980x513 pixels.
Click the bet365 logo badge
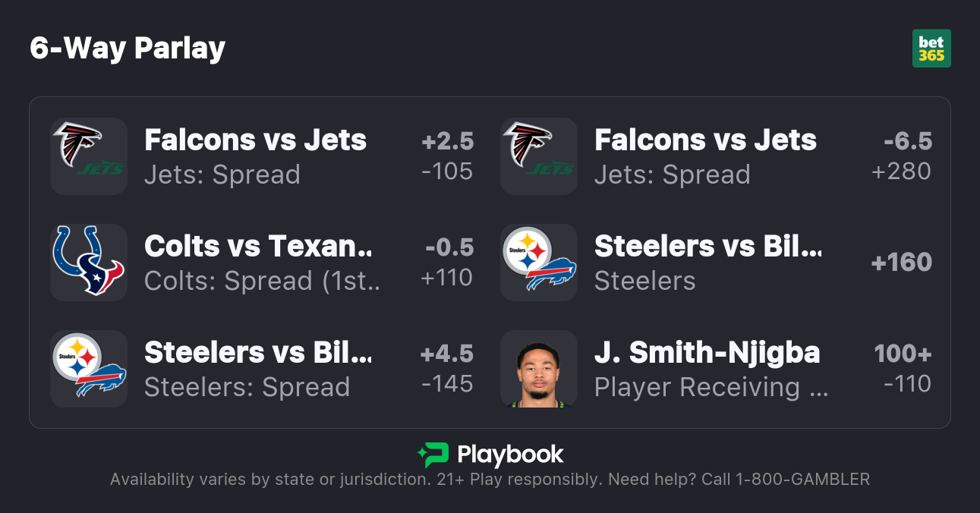pyautogui.click(x=931, y=49)
